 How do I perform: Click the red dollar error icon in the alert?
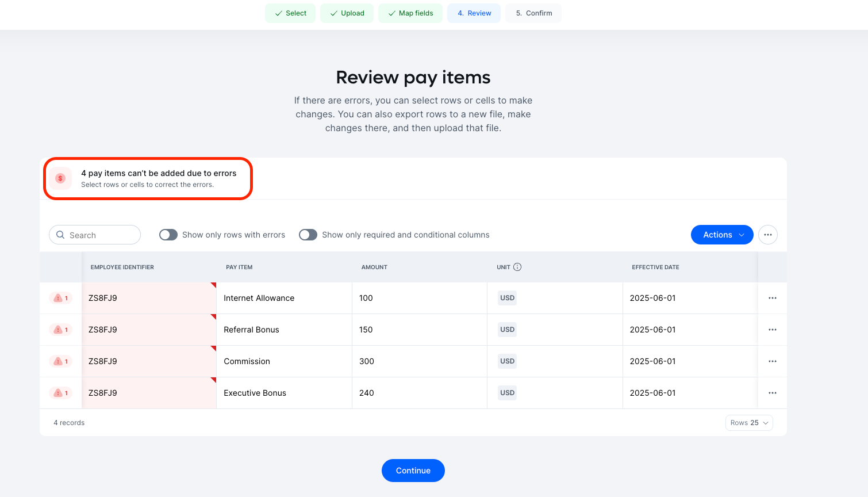[60, 178]
